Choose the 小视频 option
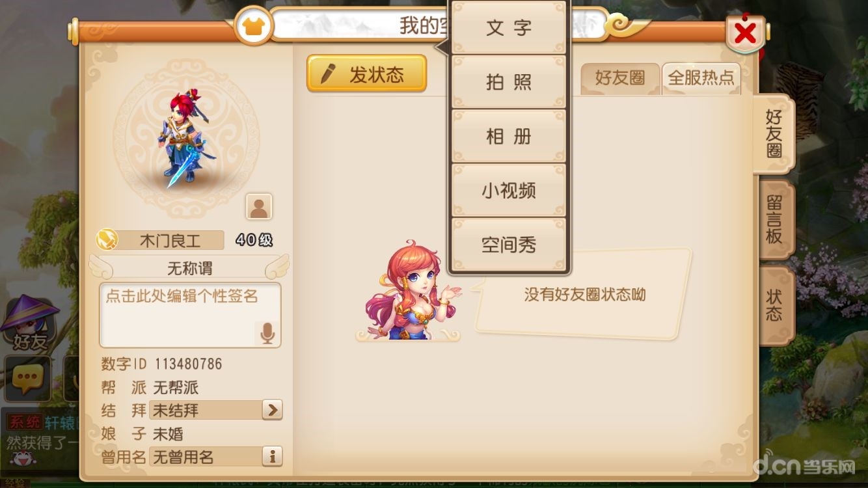 click(509, 190)
